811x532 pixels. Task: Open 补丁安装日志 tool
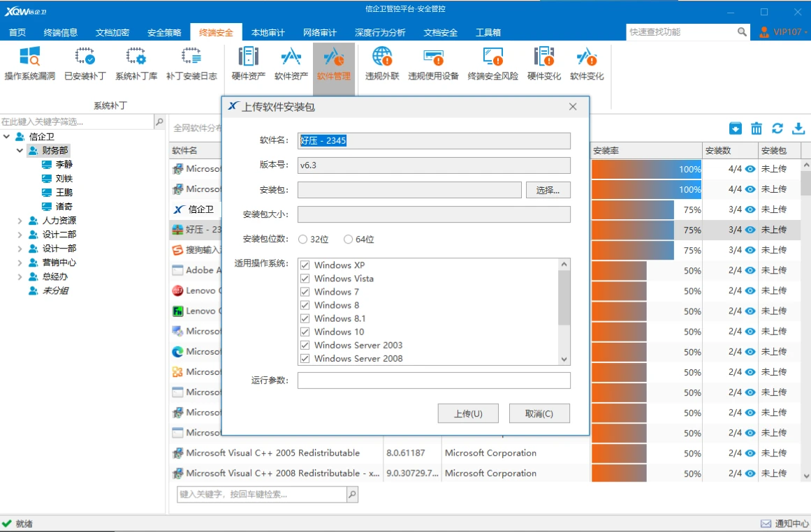(191, 64)
